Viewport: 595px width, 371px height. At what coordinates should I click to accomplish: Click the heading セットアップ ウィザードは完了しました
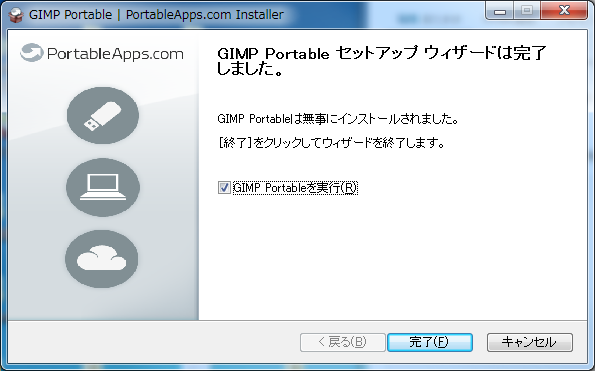[x=381, y=61]
